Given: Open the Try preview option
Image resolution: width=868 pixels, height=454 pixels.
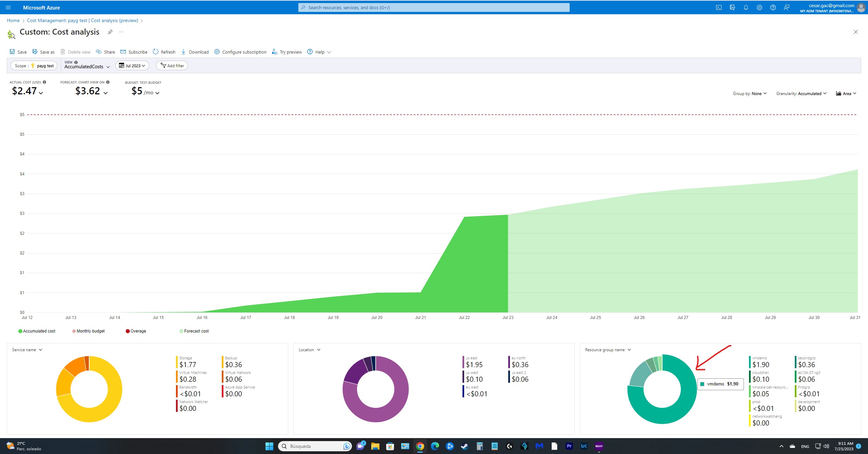Looking at the screenshot, I should (x=287, y=52).
